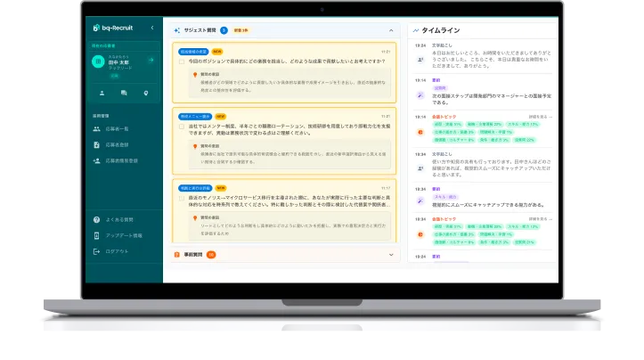Click the arrow icon beside 田中 太郎
This screenshot has width=644, height=360.
pos(151,60)
